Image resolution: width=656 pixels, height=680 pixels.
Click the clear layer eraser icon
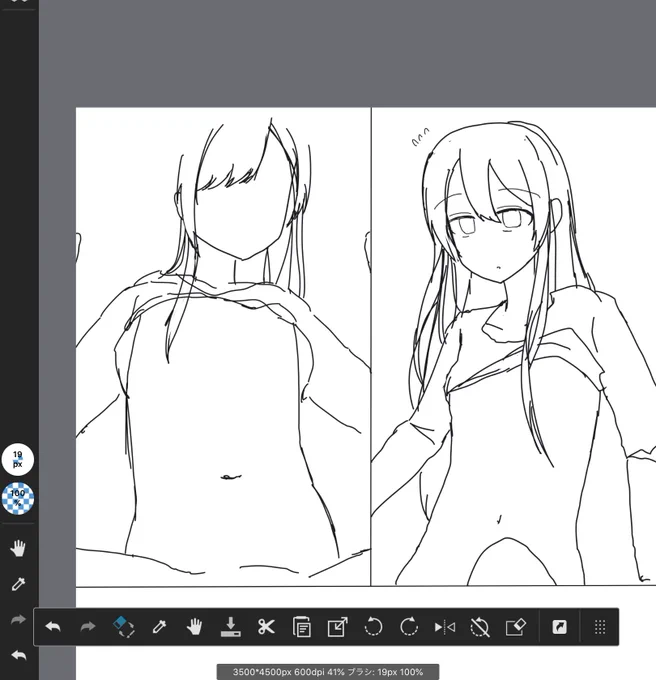pos(516,627)
